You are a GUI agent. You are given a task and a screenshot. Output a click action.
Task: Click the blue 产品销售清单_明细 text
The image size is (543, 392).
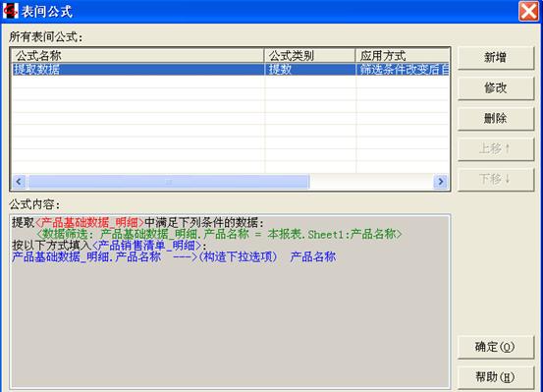point(147,246)
